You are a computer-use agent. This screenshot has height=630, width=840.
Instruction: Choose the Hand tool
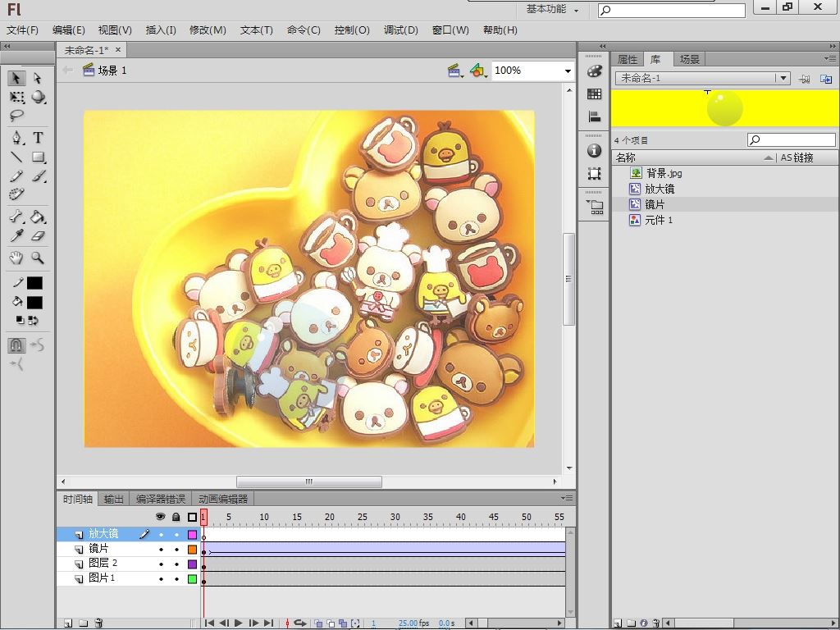tap(16, 258)
